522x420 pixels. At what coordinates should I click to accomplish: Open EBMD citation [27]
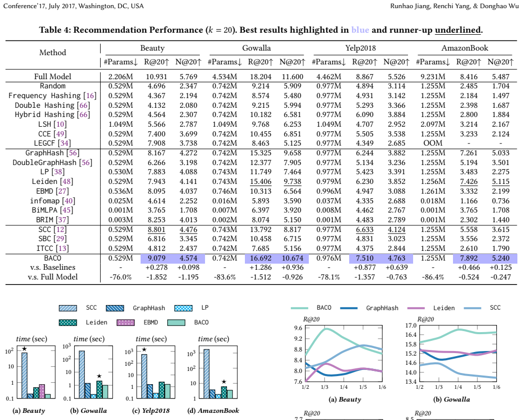[62, 192]
